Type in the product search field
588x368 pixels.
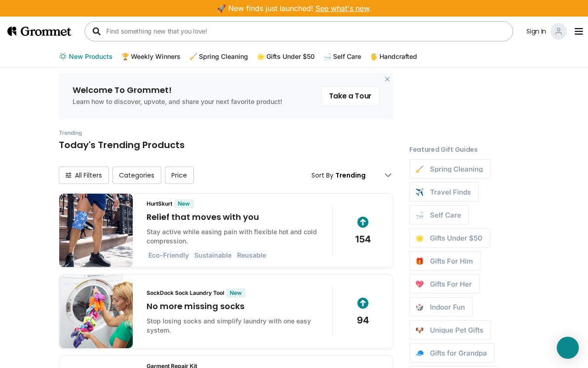pos(303,31)
